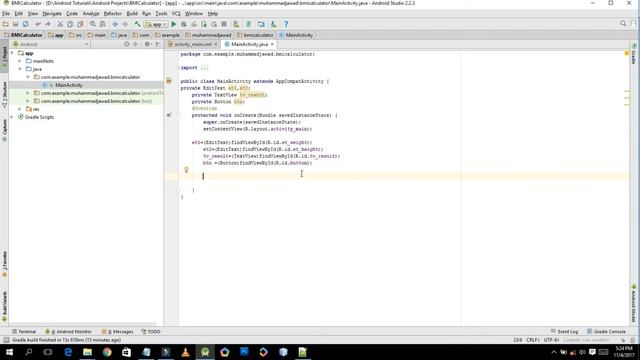The width and height of the screenshot is (640, 360).
Task: Open the TODO tool window
Action: (x=151, y=331)
